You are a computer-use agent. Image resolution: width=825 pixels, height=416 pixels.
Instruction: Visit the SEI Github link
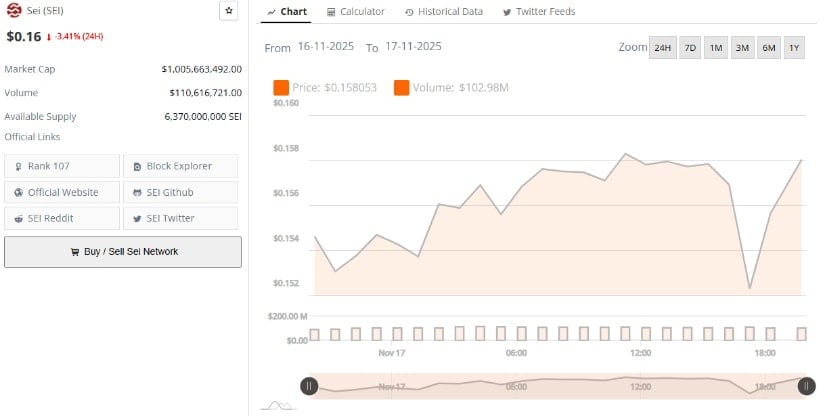click(x=180, y=192)
